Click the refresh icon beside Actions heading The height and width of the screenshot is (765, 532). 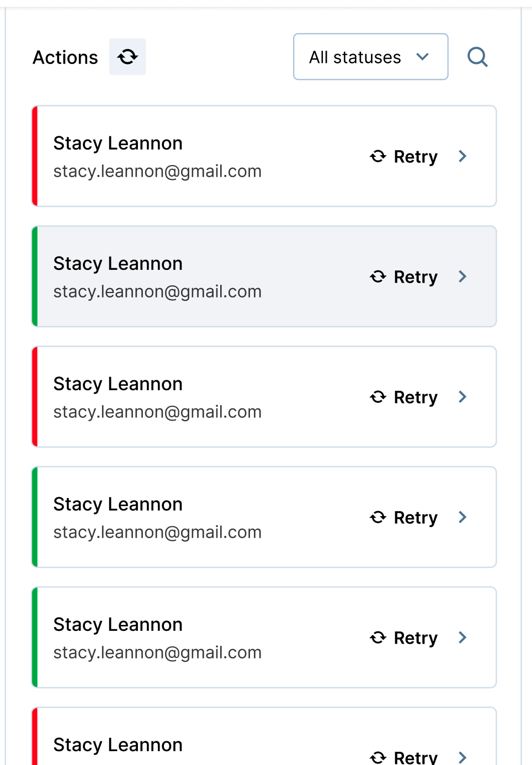pyautogui.click(x=127, y=57)
